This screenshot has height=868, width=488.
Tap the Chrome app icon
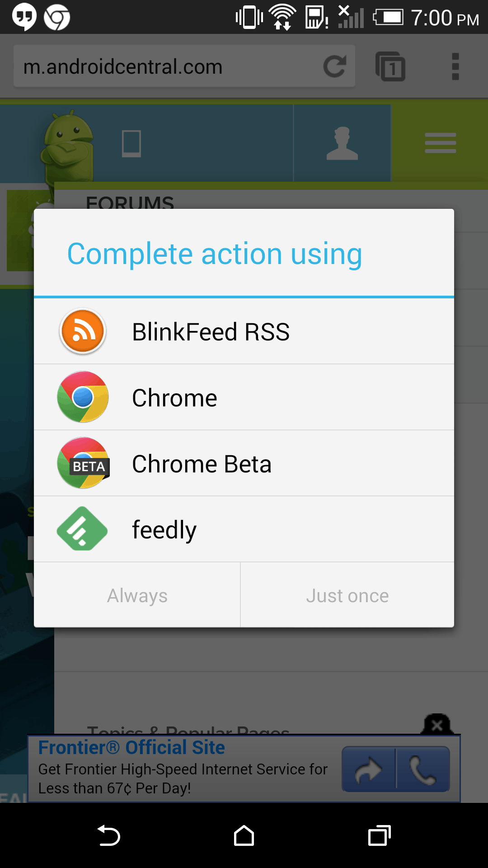point(83,397)
